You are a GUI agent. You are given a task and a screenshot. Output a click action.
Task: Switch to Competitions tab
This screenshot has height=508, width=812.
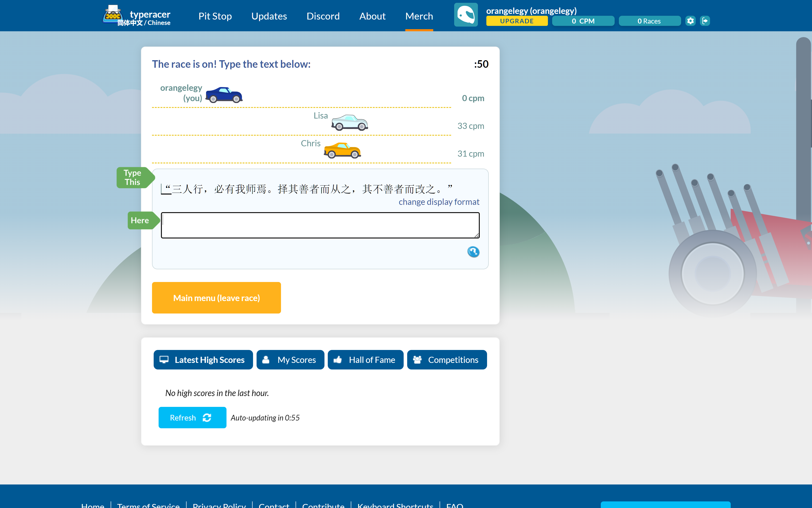pos(447,360)
